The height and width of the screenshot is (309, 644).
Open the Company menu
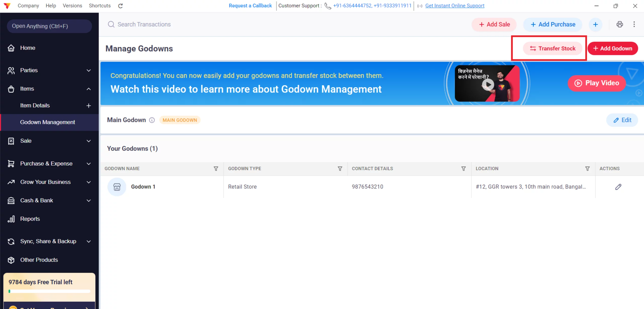pyautogui.click(x=28, y=6)
